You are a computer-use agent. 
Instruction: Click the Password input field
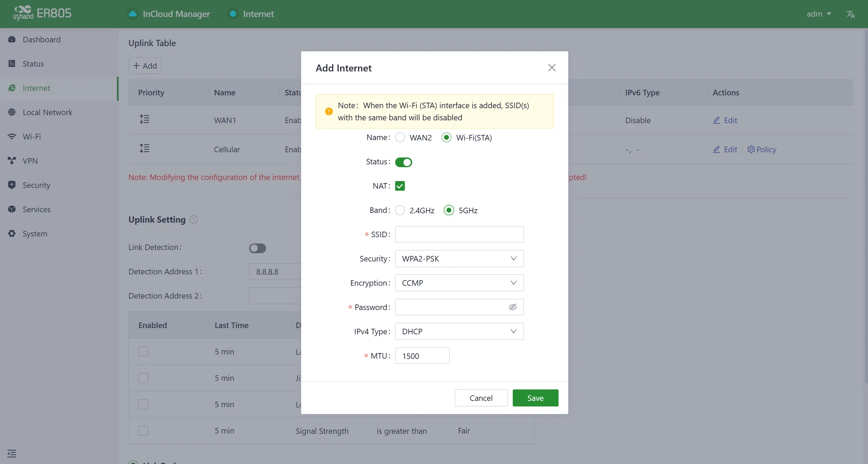459,307
